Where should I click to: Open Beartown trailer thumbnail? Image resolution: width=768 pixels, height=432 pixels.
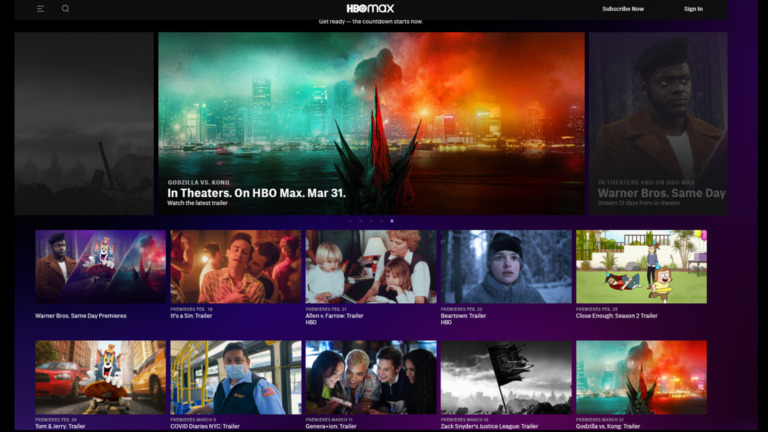click(x=506, y=266)
